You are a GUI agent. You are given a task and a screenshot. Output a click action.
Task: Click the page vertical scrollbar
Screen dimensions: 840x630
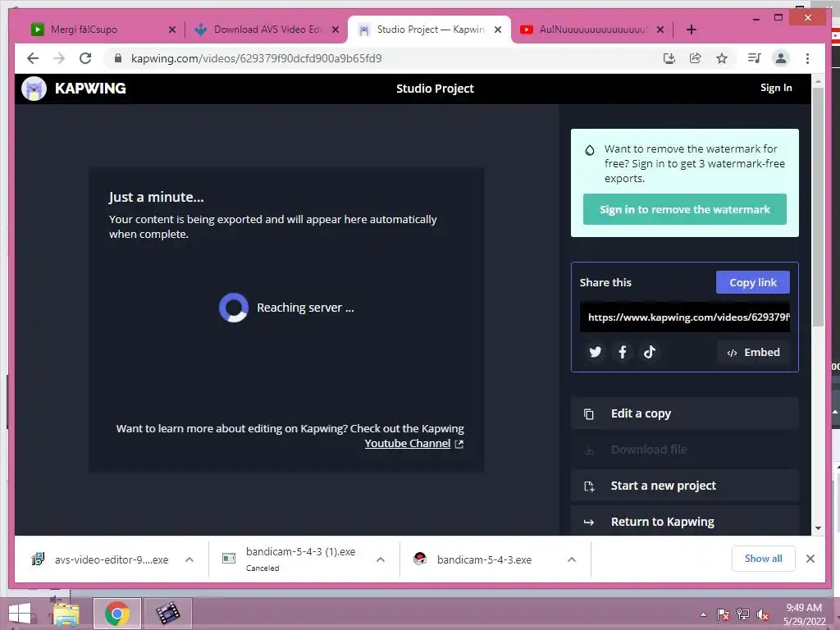(818, 206)
